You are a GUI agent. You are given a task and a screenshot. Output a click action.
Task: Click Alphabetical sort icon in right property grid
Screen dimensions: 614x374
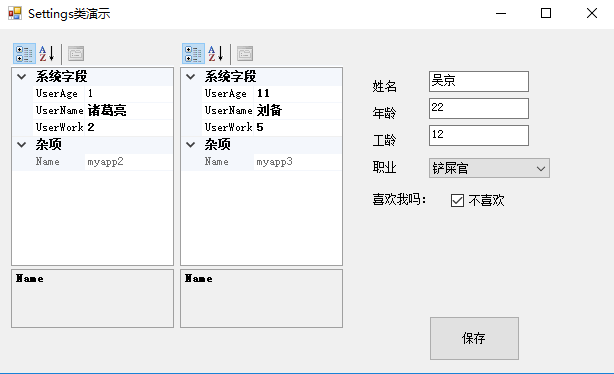pyautogui.click(x=216, y=54)
